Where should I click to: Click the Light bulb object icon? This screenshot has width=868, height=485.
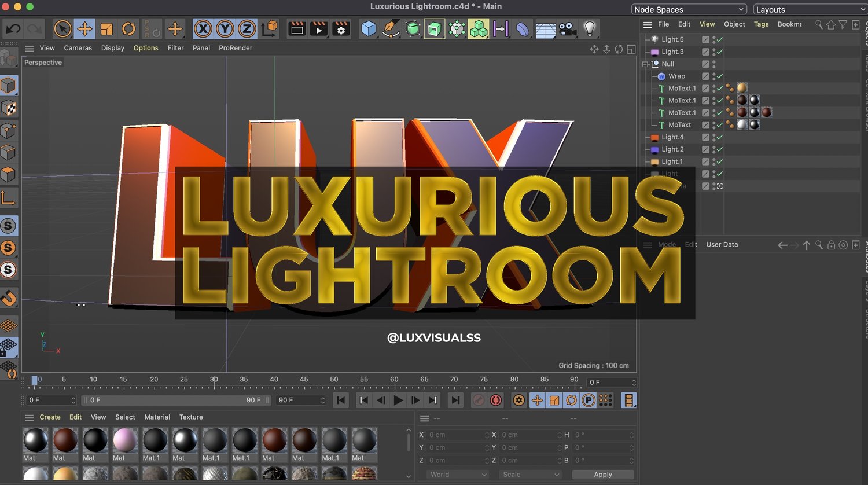pos(589,29)
